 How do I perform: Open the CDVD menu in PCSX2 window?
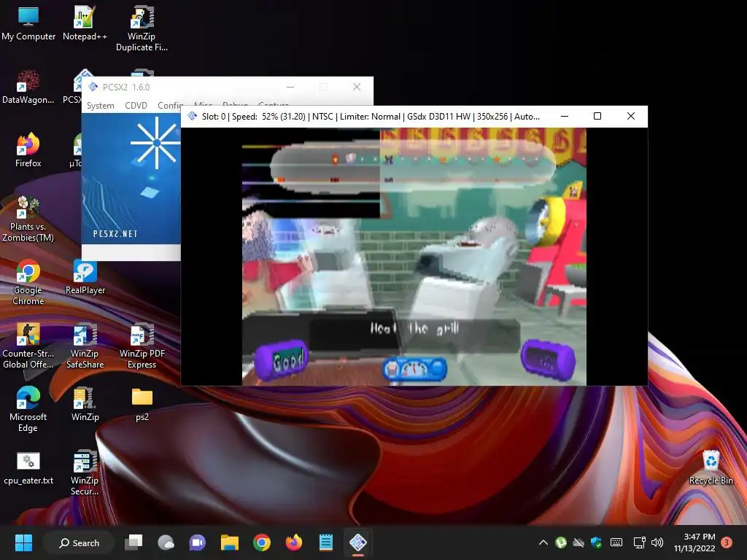[x=136, y=105]
